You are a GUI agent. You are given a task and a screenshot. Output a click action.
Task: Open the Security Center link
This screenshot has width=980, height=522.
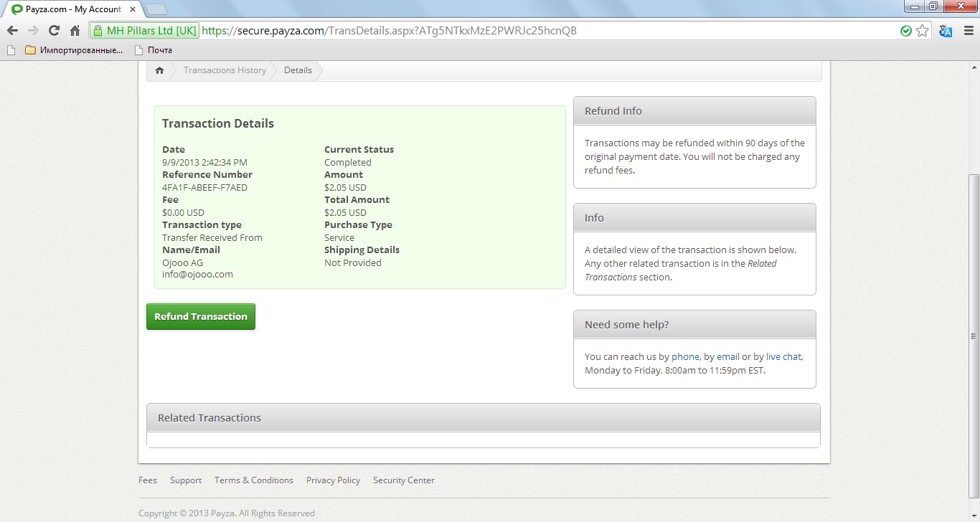pos(404,480)
